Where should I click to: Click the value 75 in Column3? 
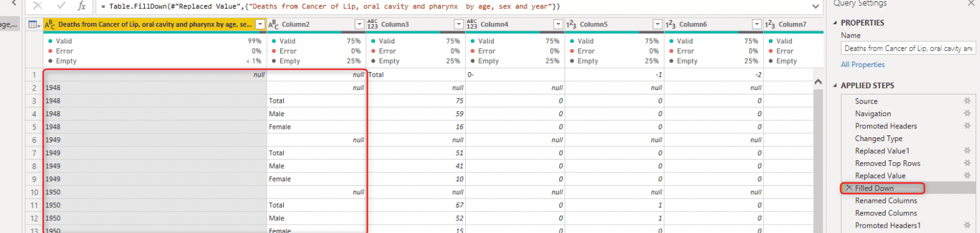pos(415,101)
